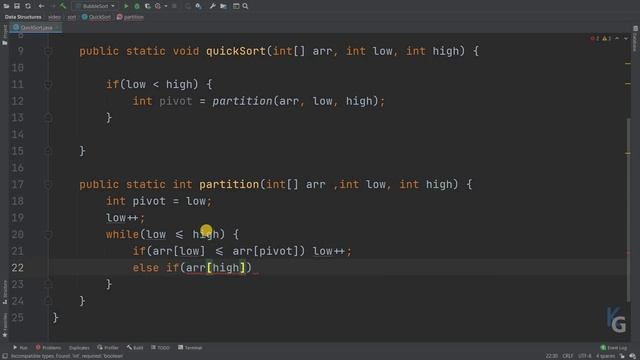Open the Project tool window sidebar
The height and width of the screenshot is (360, 640).
(5, 35)
